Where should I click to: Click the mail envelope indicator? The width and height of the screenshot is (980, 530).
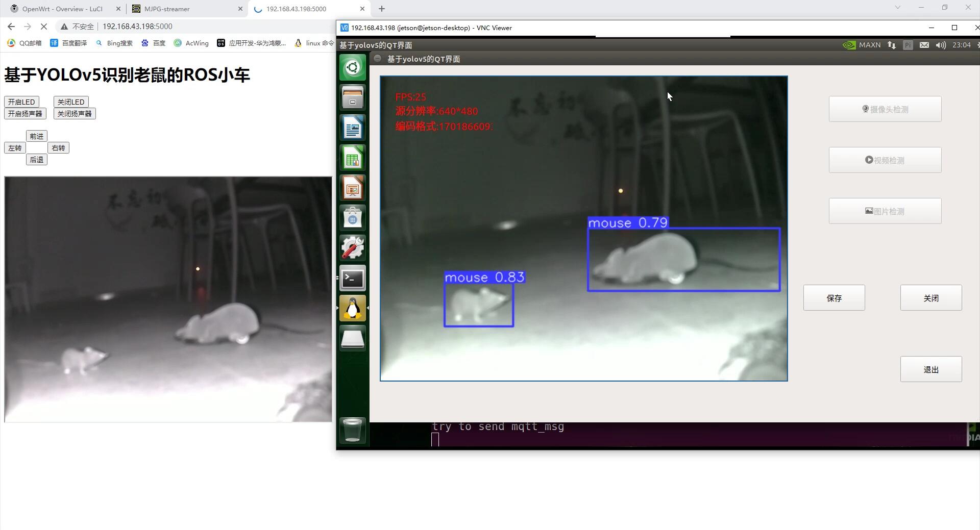click(924, 45)
